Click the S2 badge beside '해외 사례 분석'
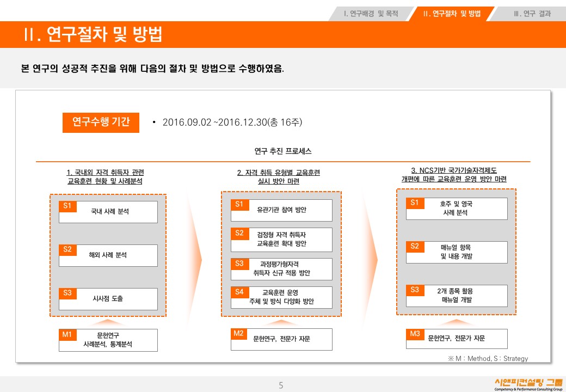566x392 pixels. tap(67, 250)
